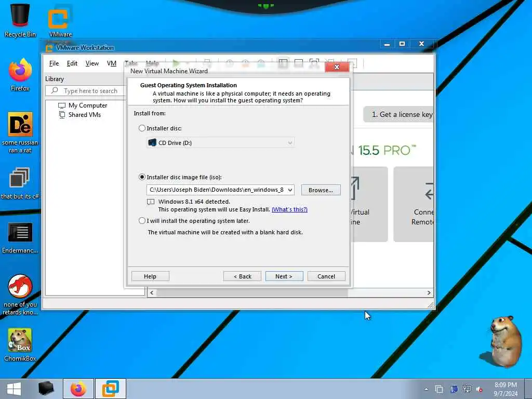Switch to VMware Workstation on the taskbar
The image size is (532, 399).
pos(111,389)
